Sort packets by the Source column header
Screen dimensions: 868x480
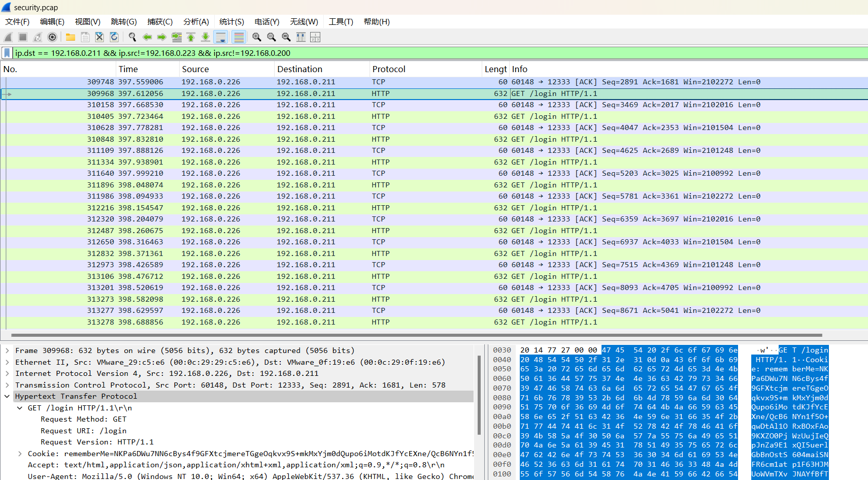coord(227,69)
